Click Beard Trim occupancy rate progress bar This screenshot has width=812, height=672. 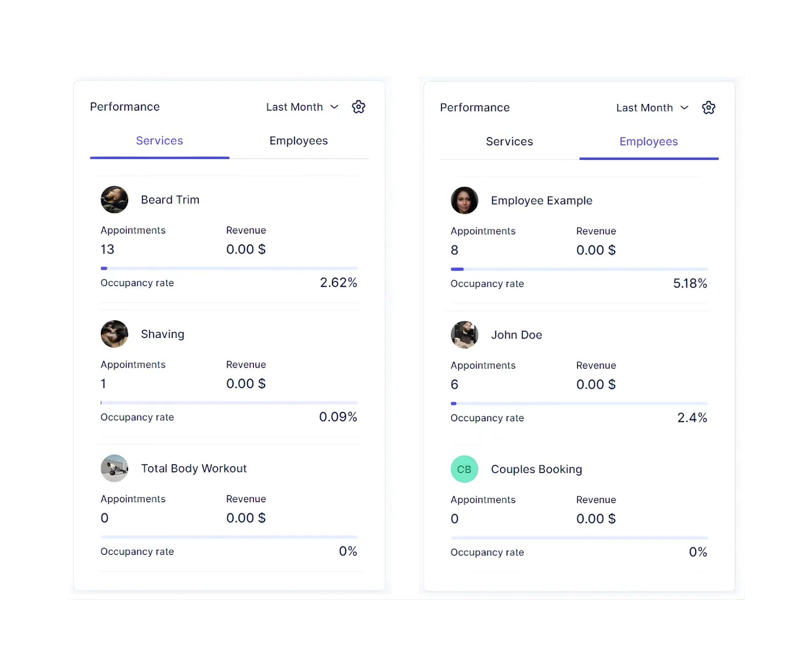tap(229, 268)
